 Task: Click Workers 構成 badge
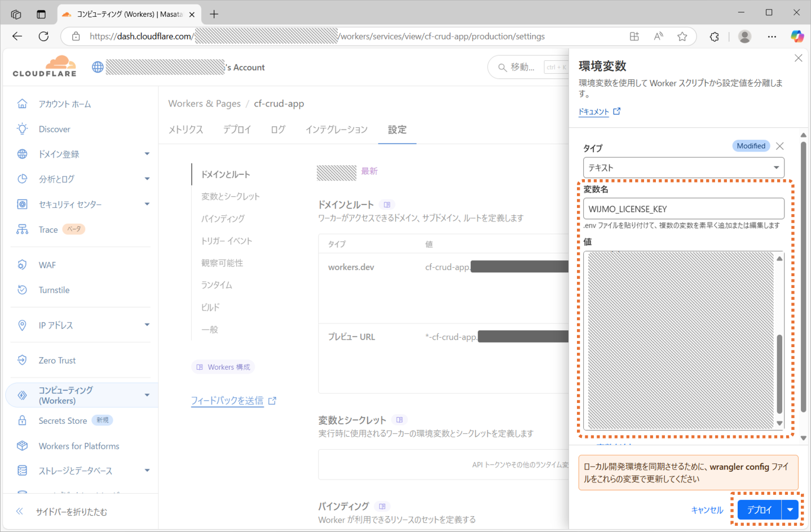point(223,367)
